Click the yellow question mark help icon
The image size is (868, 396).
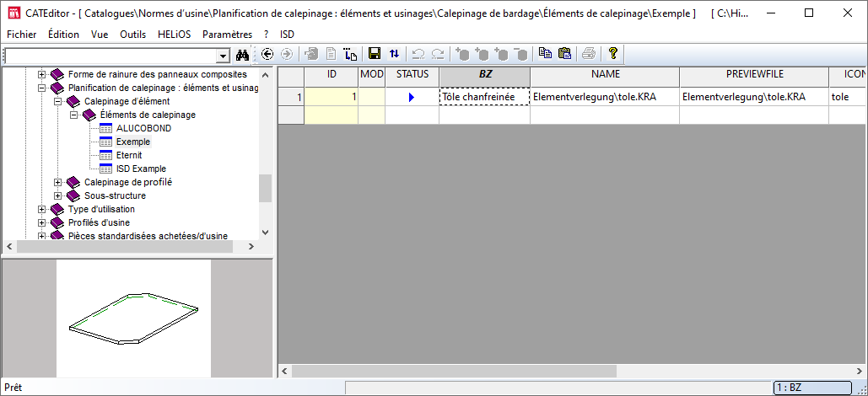coord(613,54)
